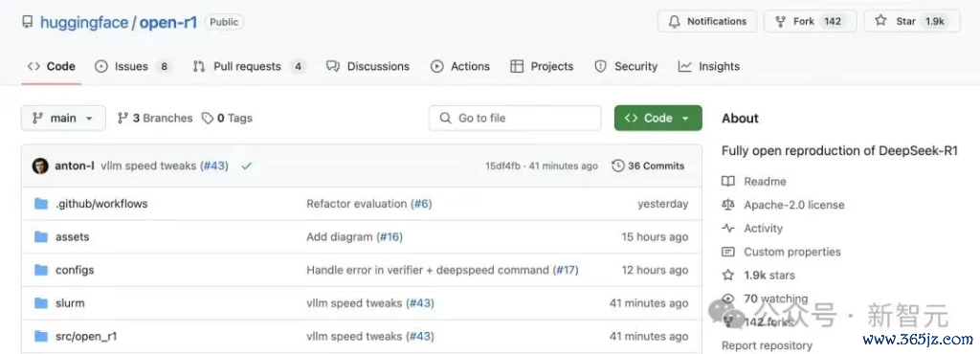The image size is (980, 354).
Task: Go to the Discussions tab
Action: [368, 66]
